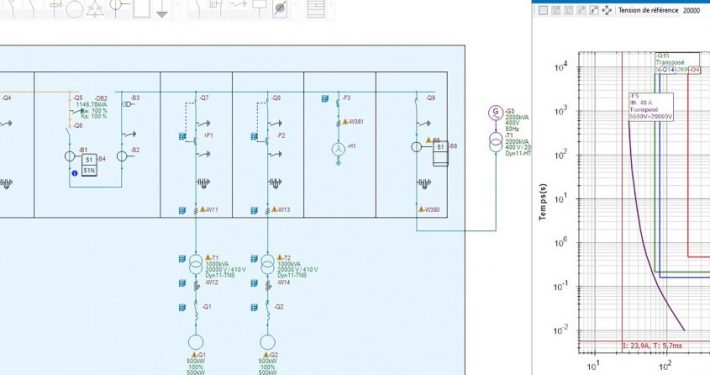Click the FS 40 A curve label box

tap(651, 107)
